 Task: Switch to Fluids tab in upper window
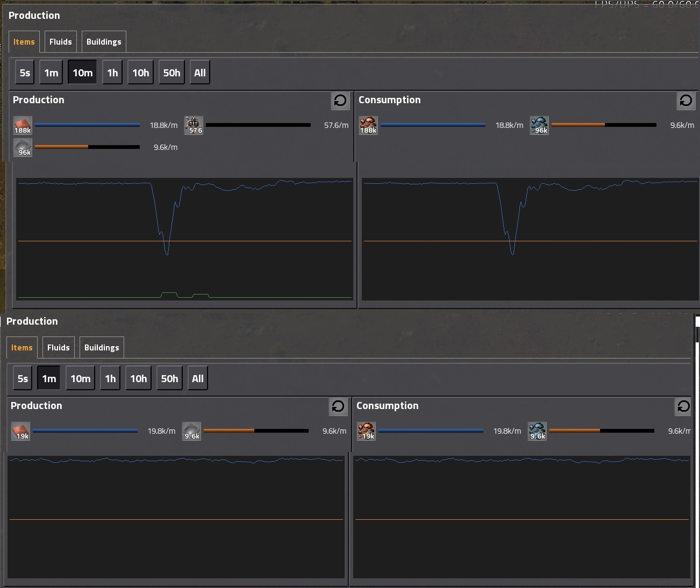pos(61,42)
